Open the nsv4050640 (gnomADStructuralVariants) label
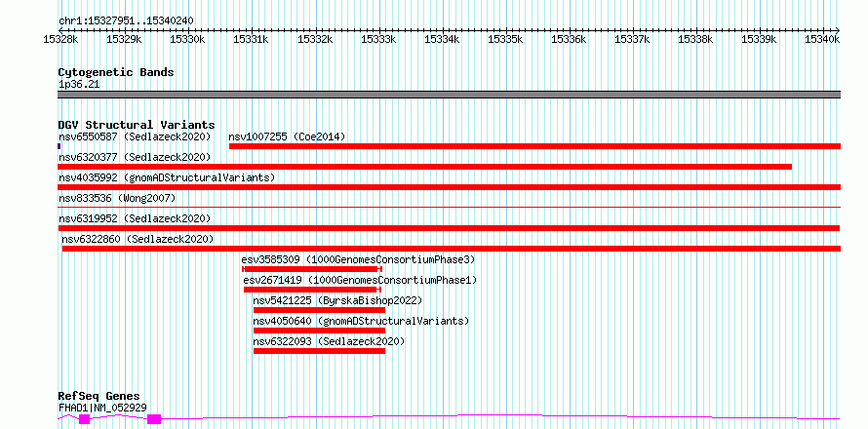 [x=361, y=321]
